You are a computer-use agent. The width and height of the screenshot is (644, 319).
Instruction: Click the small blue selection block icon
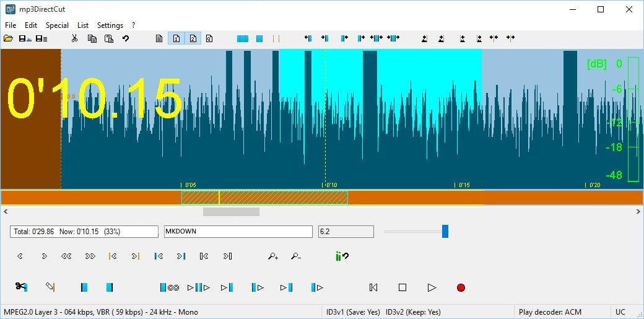[259, 38]
